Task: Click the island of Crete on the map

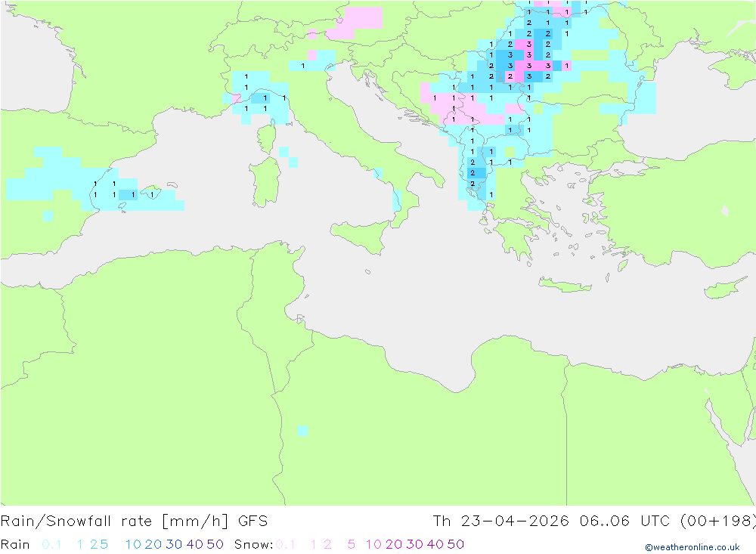Action: click(x=565, y=286)
